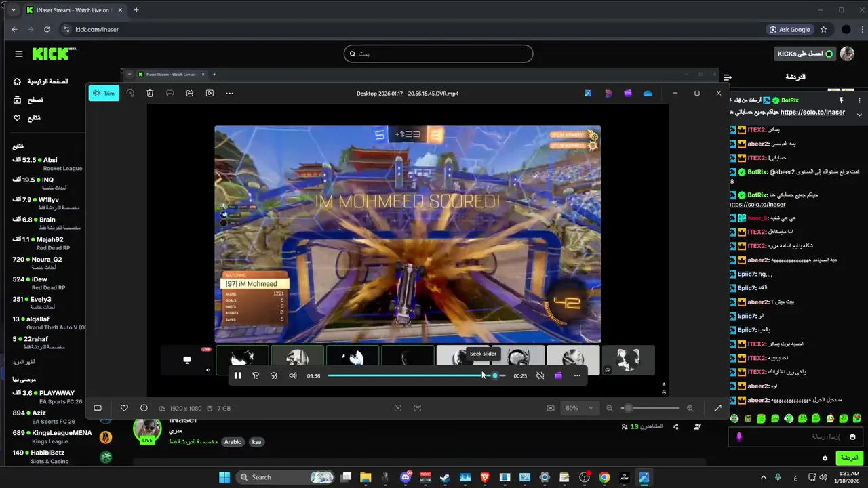Open the Kick hamburger menu
Viewport: 868px width, 488px height.
click(18, 54)
